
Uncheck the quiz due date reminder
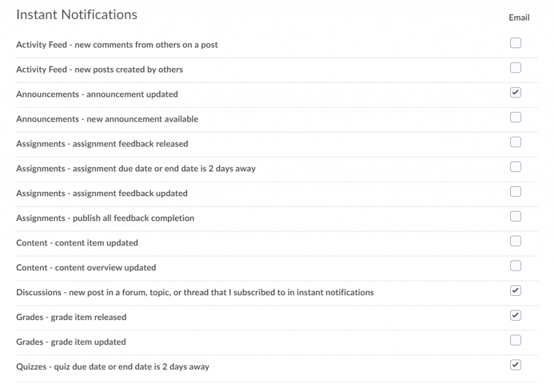[x=516, y=365]
